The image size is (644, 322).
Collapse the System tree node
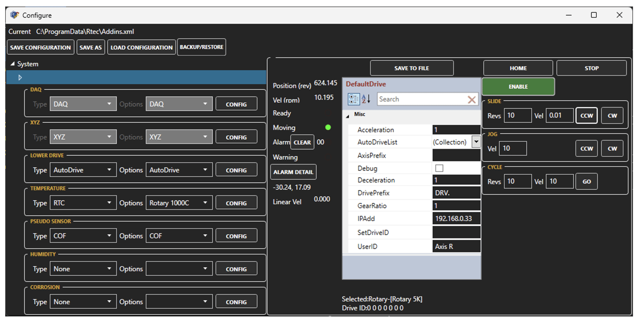coord(13,64)
